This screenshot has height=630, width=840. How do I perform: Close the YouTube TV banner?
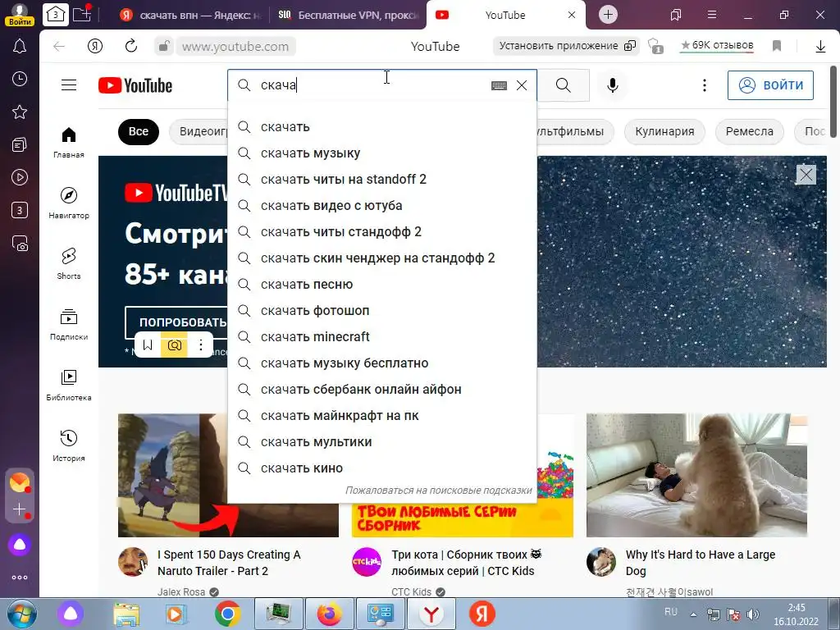coord(806,175)
